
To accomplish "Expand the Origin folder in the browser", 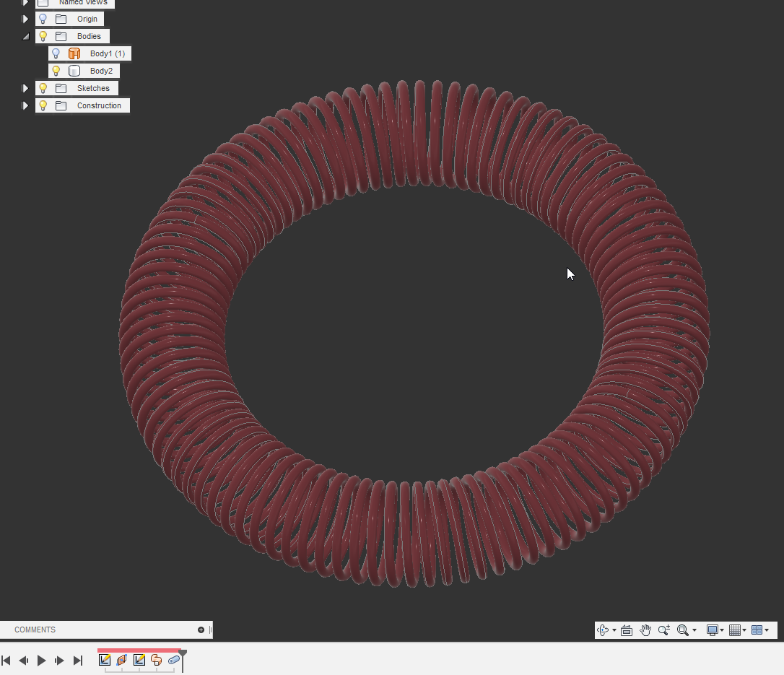I will click(x=25, y=18).
